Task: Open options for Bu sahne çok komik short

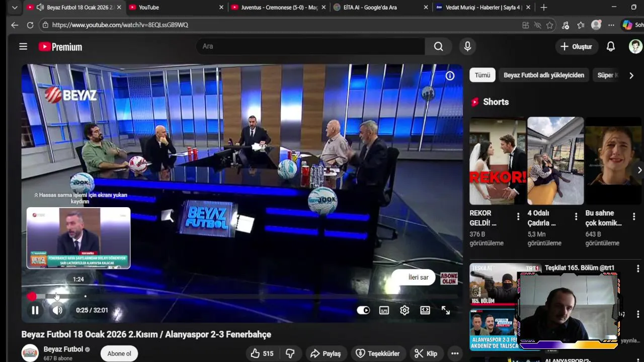Action: tap(634, 217)
